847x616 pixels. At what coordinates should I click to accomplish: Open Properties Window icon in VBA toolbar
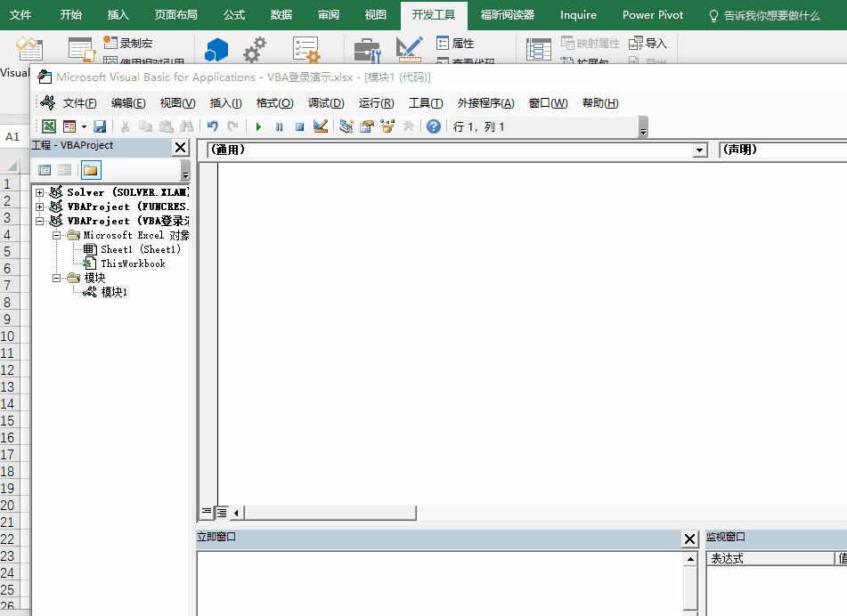click(x=367, y=126)
